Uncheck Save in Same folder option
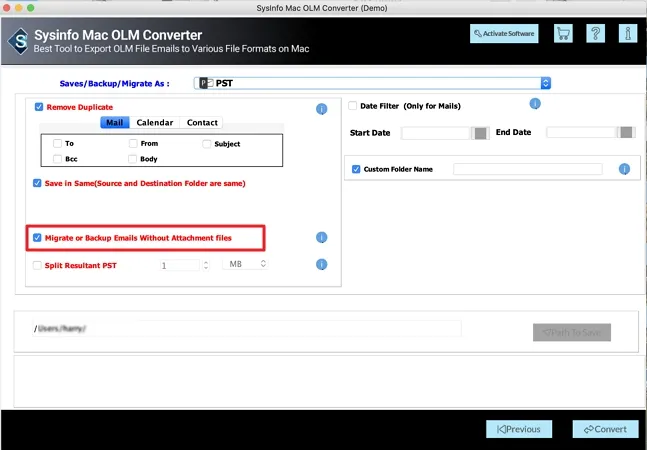Viewport: 647px width, 450px height. click(37, 183)
